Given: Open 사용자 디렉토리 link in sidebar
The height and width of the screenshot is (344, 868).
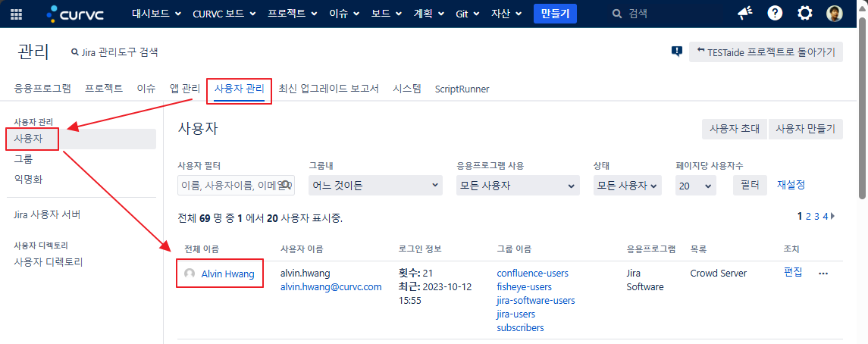Looking at the screenshot, I should click(x=49, y=262).
